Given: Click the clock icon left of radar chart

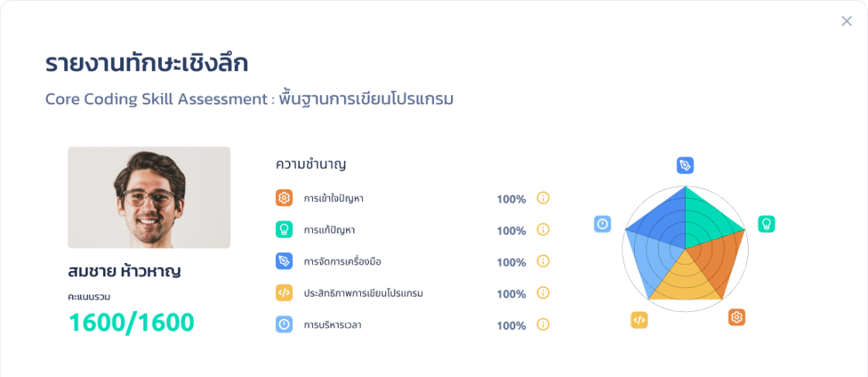Looking at the screenshot, I should click(x=603, y=224).
